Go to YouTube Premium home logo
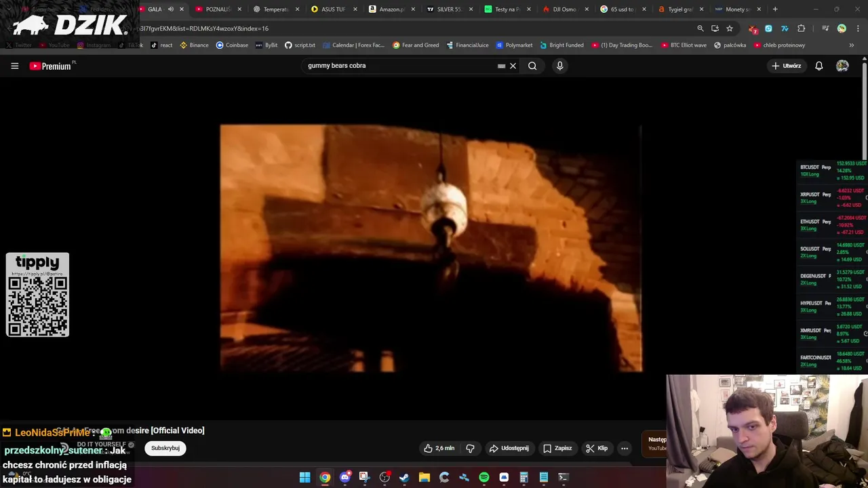The image size is (868, 488). (50, 66)
